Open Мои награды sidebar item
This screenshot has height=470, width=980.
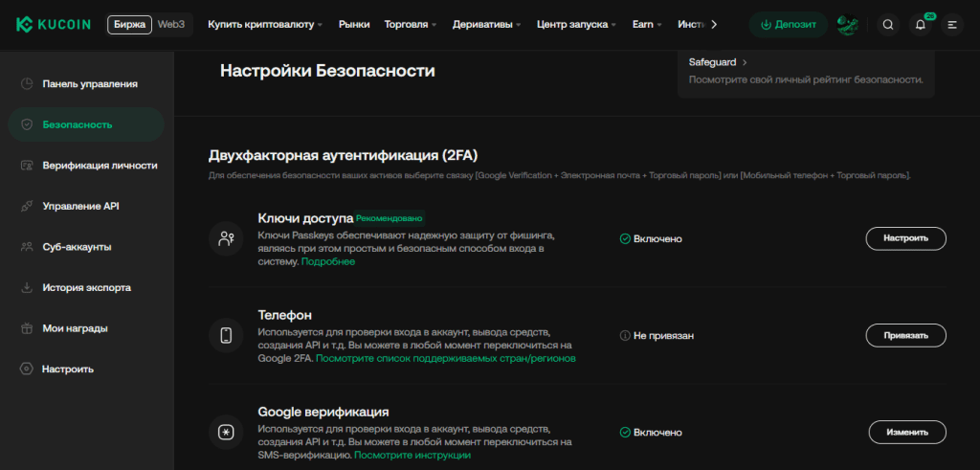tap(86, 328)
